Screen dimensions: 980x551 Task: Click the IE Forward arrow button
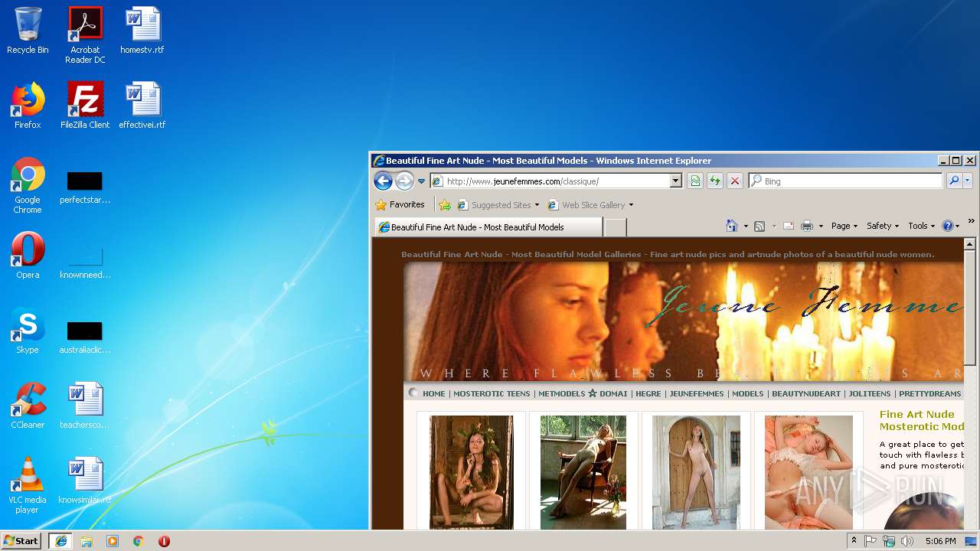tap(404, 181)
